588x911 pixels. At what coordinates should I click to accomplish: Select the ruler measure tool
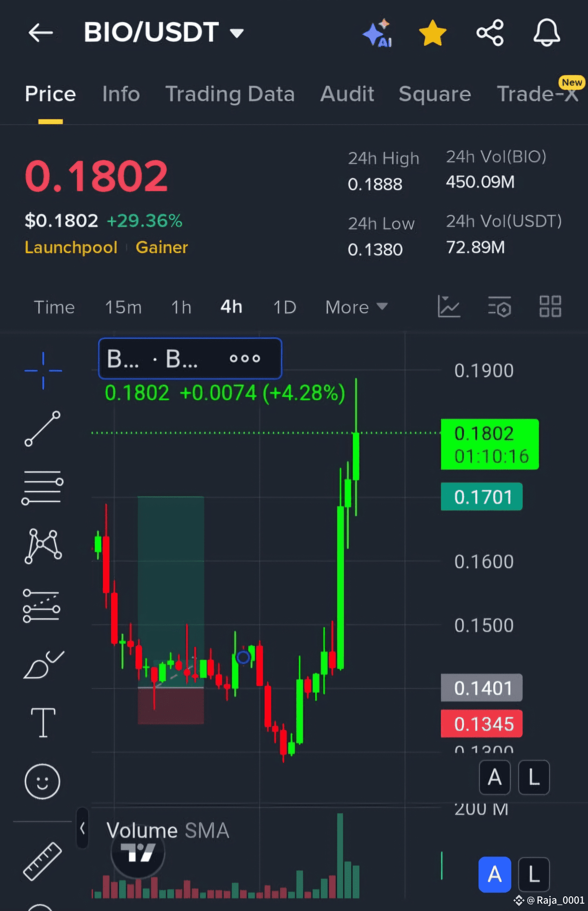point(42,861)
